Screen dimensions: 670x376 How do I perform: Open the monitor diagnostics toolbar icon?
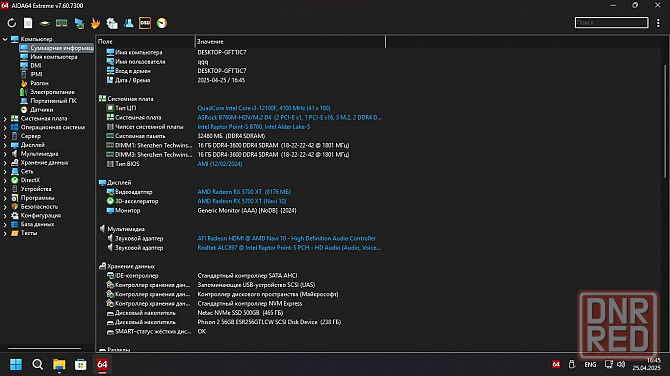(79, 23)
